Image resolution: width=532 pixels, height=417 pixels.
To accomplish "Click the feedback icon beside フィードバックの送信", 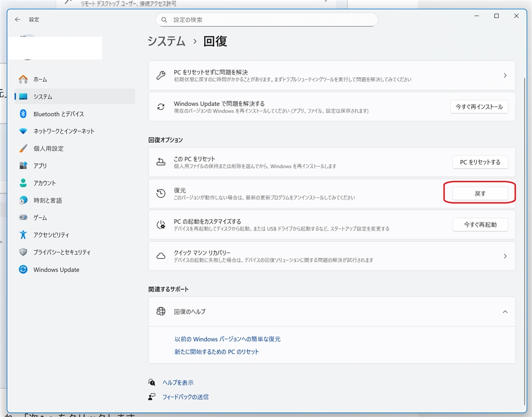I will point(152,397).
